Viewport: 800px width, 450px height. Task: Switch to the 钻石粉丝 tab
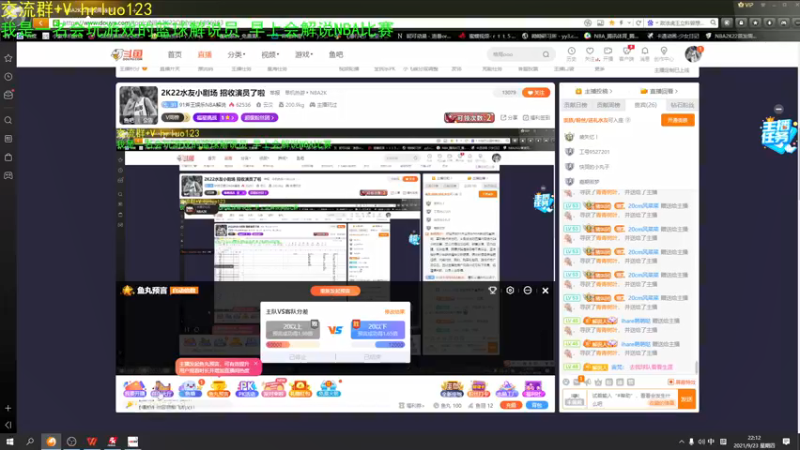682,105
